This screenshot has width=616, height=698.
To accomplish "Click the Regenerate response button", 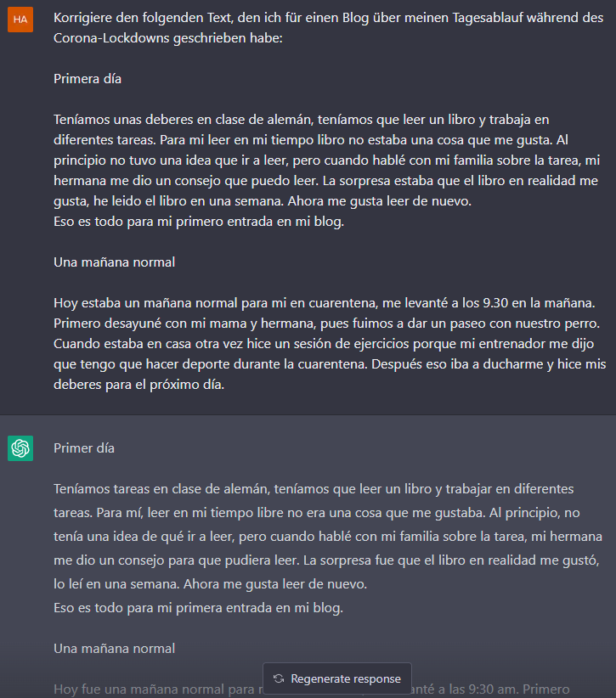I will (337, 678).
